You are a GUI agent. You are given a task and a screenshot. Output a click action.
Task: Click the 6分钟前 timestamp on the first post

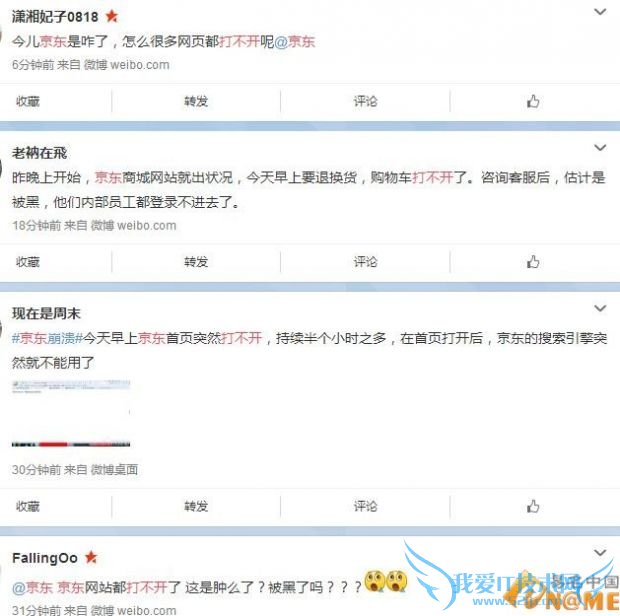[33, 64]
